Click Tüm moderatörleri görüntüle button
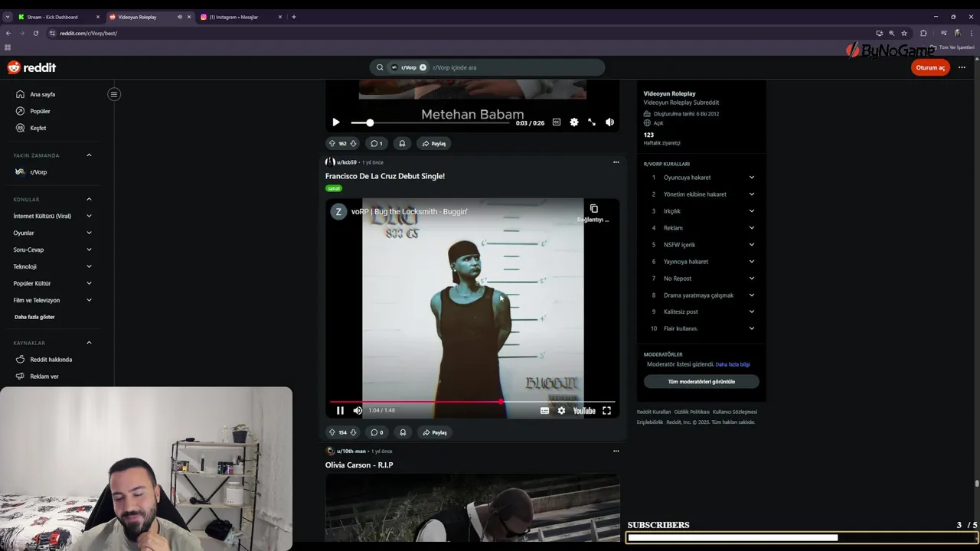Screen dimensions: 980x551 [x=701, y=381]
